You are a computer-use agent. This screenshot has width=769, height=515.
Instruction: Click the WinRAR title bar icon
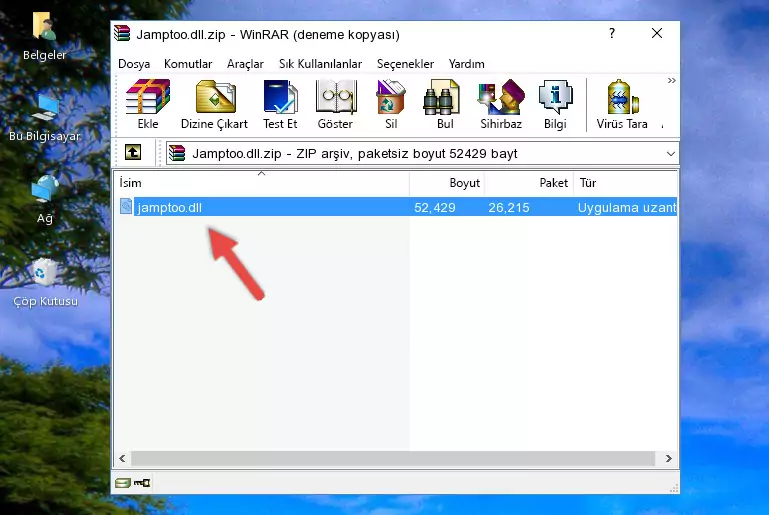122,34
